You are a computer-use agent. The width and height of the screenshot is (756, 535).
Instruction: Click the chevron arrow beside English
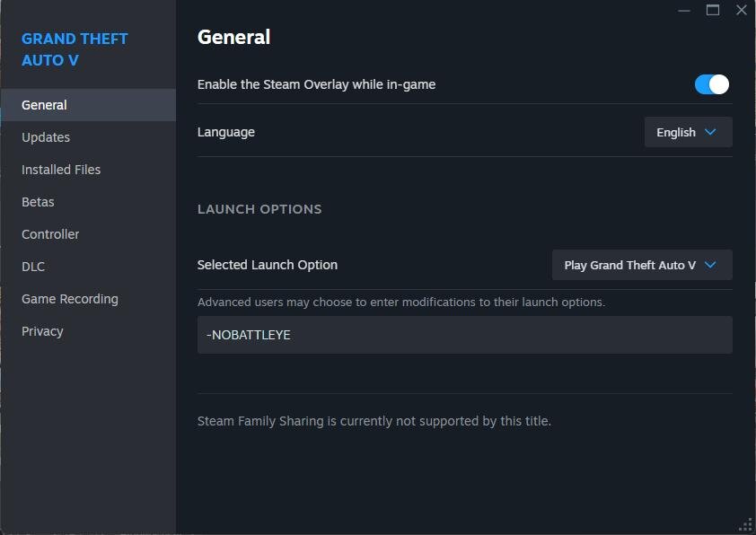coord(710,132)
